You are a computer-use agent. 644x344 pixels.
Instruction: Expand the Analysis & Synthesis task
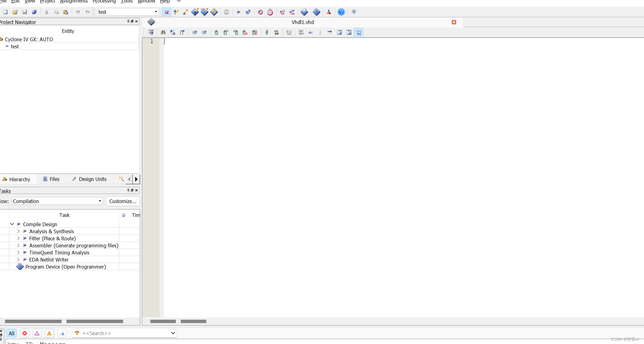coord(18,231)
